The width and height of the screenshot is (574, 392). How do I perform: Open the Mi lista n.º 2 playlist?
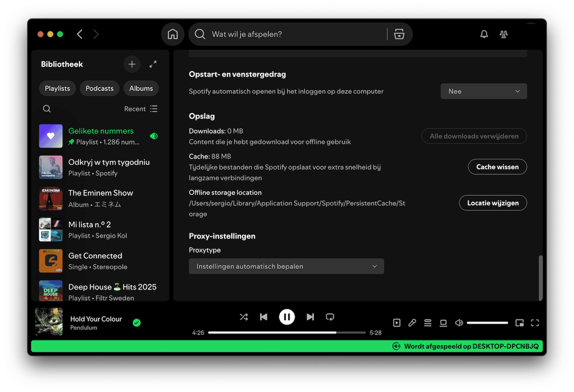pos(100,230)
